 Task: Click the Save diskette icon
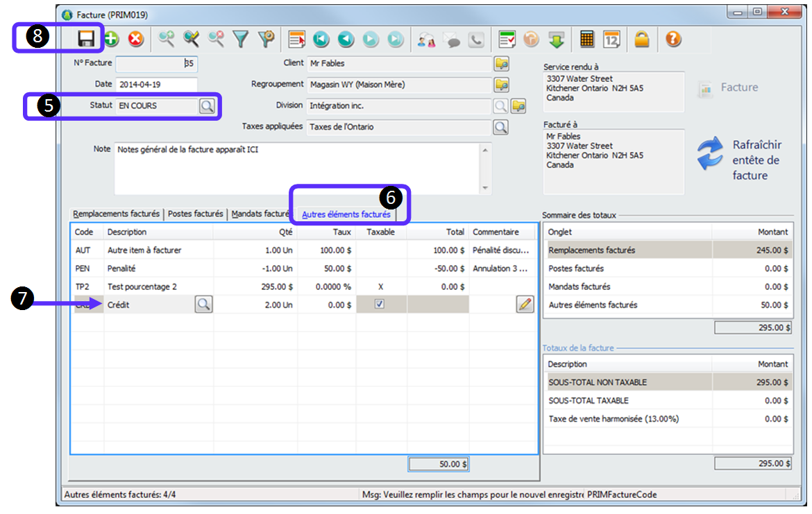(86, 40)
